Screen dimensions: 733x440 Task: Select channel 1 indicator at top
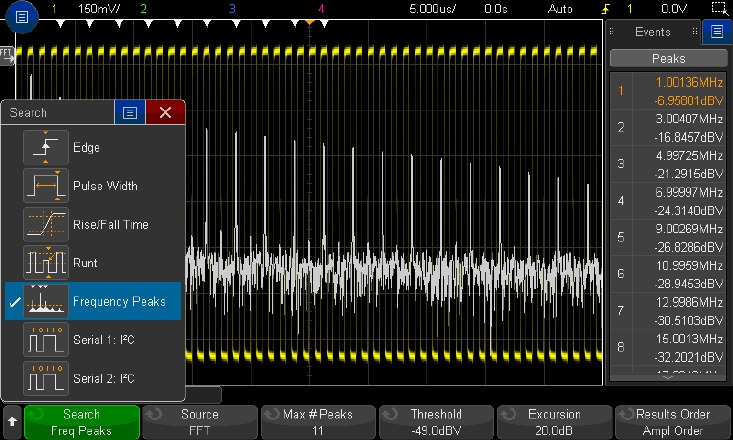coord(54,9)
